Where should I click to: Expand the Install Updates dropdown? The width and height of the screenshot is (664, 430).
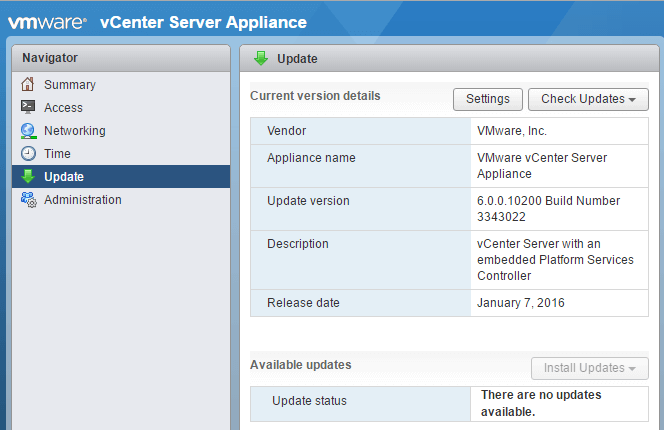(x=589, y=368)
